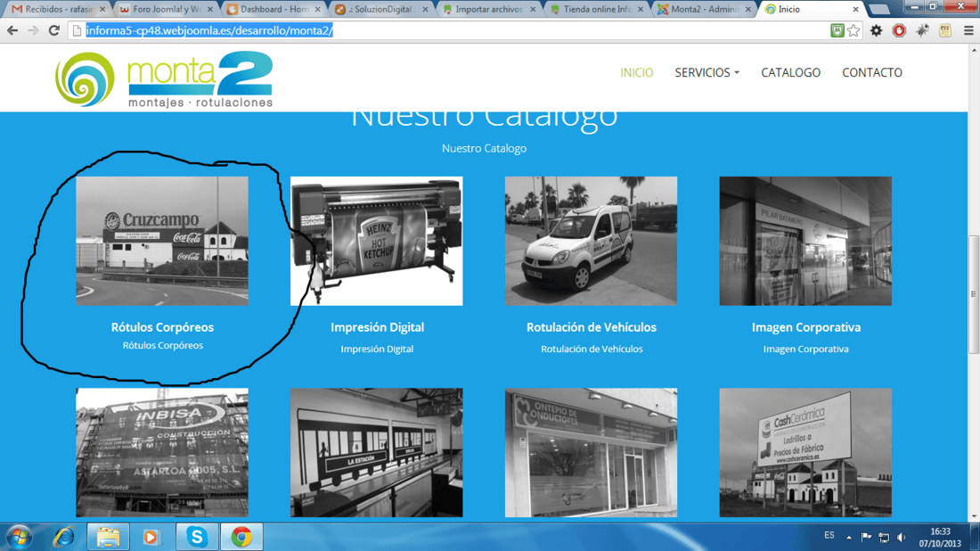Close the SoluzionDigital tab

point(425,10)
